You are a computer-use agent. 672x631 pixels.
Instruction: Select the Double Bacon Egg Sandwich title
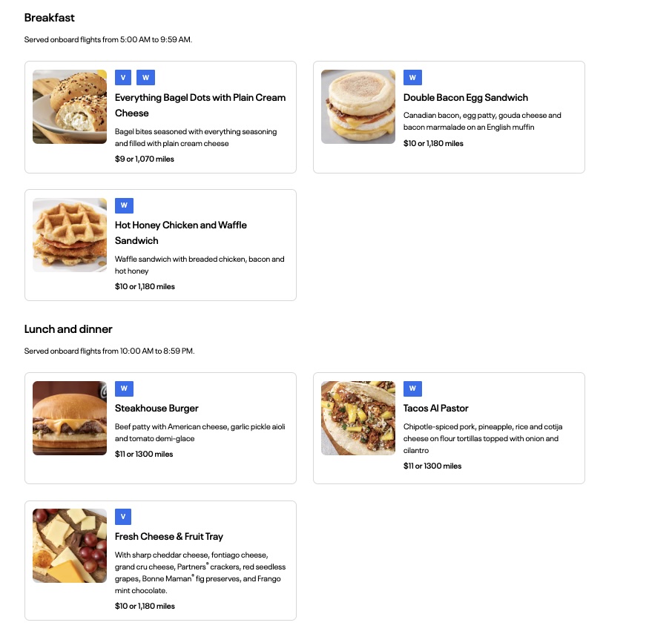(x=465, y=98)
